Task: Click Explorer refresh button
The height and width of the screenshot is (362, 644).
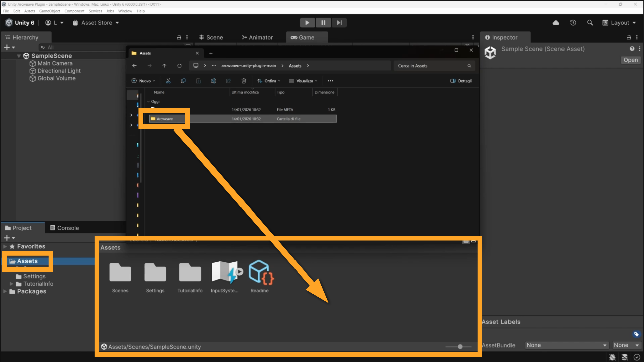Action: [x=179, y=66]
